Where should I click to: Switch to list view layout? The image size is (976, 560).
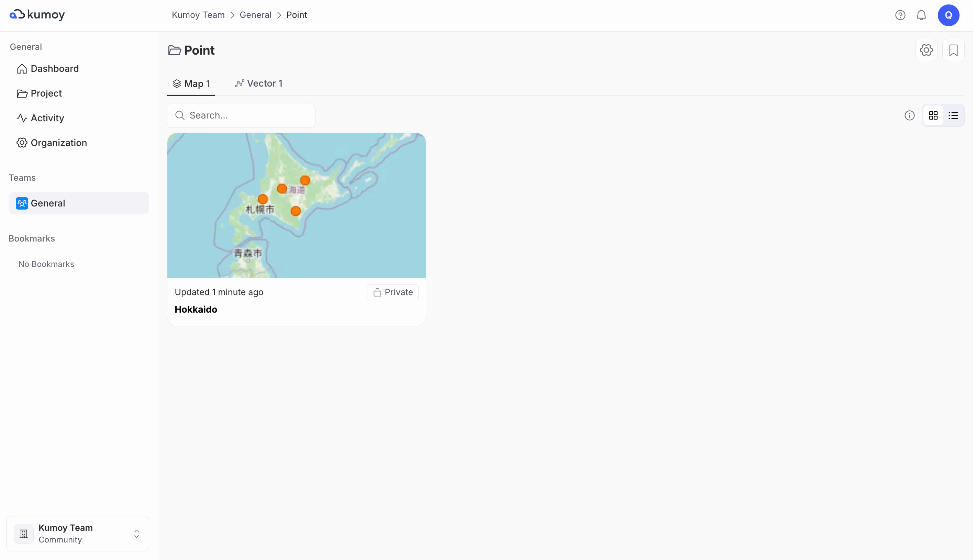click(x=953, y=115)
